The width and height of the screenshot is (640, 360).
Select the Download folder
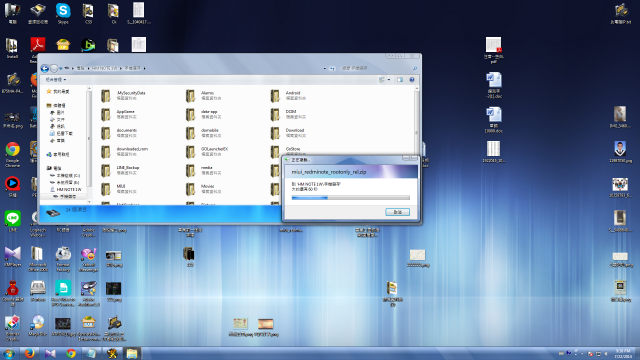click(x=289, y=133)
